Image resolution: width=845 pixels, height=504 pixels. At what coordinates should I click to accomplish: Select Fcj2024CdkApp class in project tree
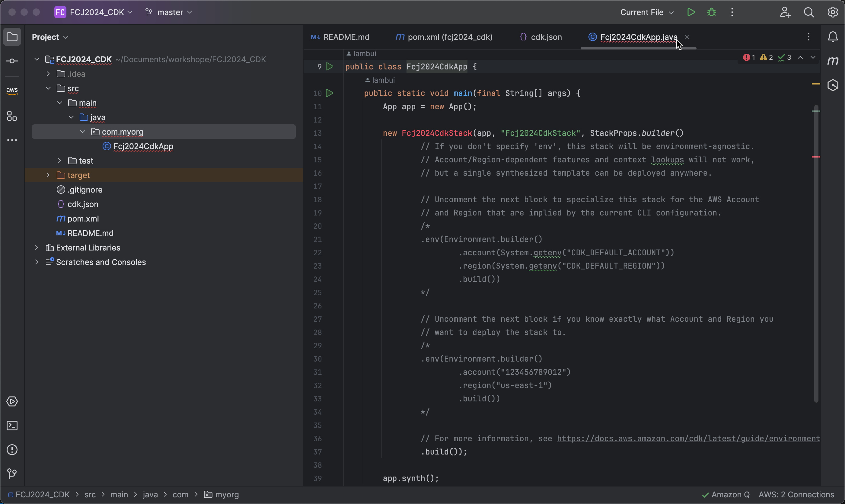click(143, 146)
